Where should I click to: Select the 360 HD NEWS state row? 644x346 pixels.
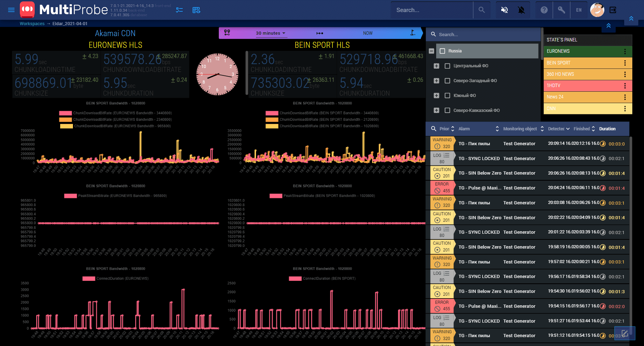[x=588, y=74]
